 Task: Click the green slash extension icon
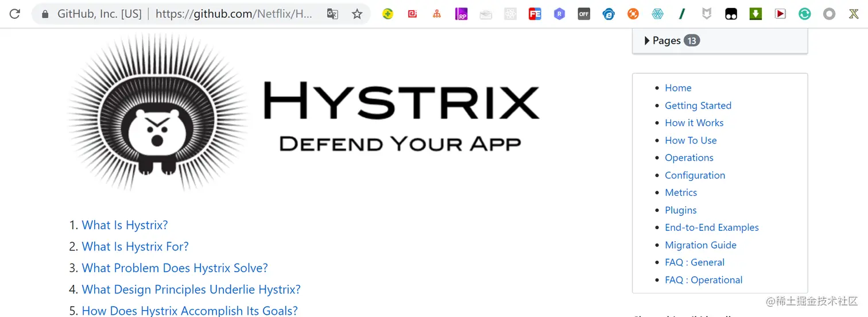click(x=682, y=14)
